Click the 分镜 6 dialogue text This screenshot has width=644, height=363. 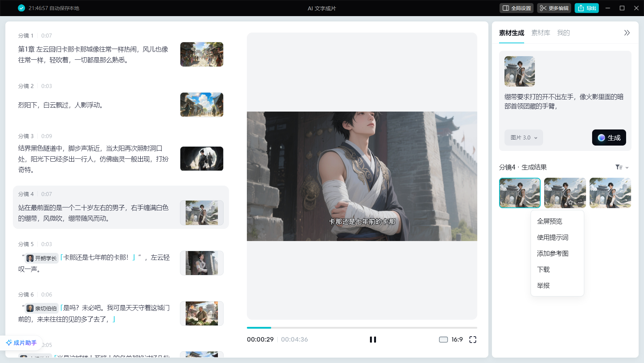(94, 313)
